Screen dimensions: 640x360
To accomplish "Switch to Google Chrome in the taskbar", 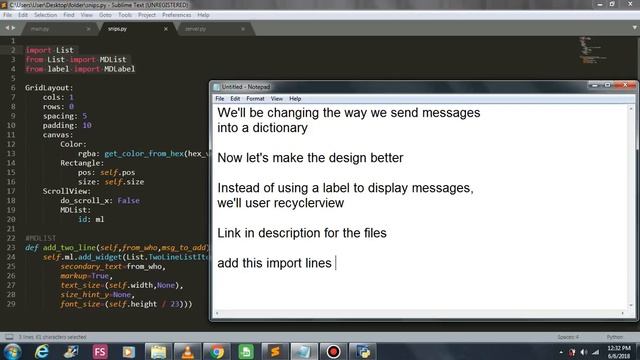I will pos(217,351).
